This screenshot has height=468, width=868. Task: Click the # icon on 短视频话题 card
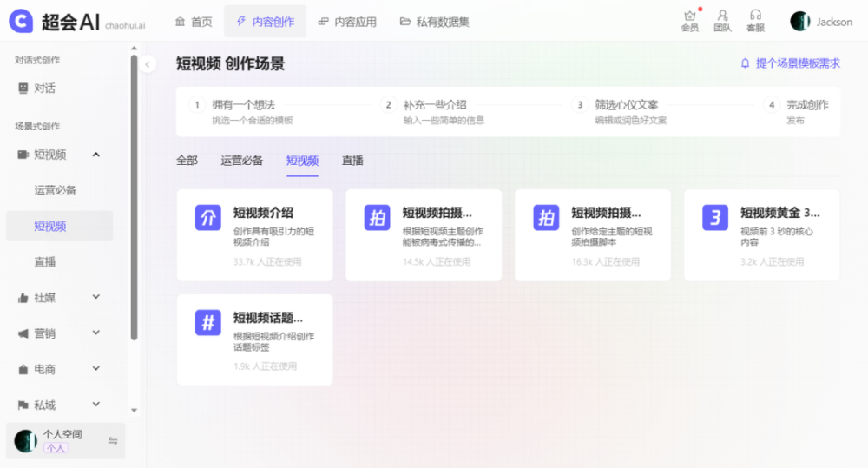pyautogui.click(x=208, y=322)
